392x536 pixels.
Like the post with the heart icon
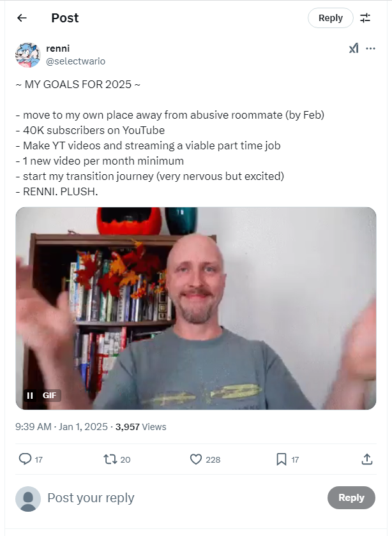click(195, 459)
